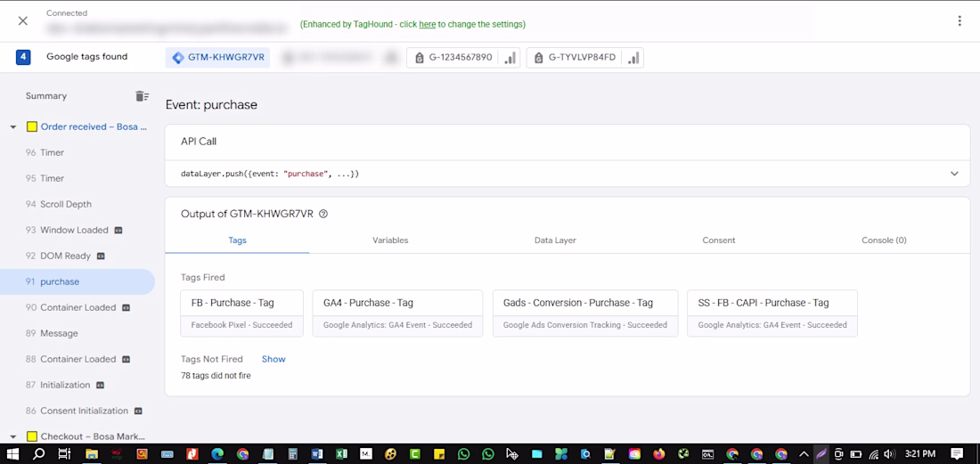Open the FB - Purchase - Tag card
The image size is (980, 464).
241,313
